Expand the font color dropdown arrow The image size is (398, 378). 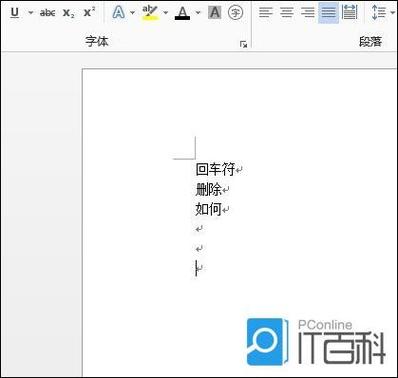click(x=198, y=13)
